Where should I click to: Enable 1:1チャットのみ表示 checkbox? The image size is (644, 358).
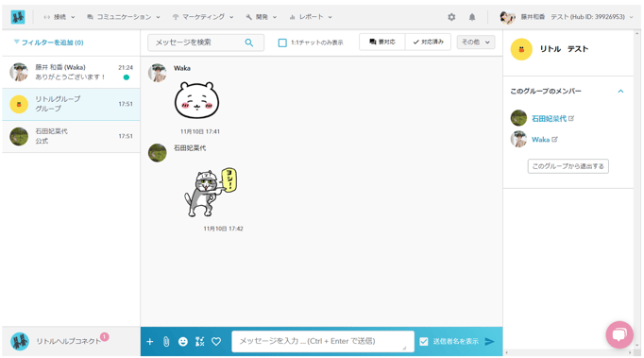point(282,43)
